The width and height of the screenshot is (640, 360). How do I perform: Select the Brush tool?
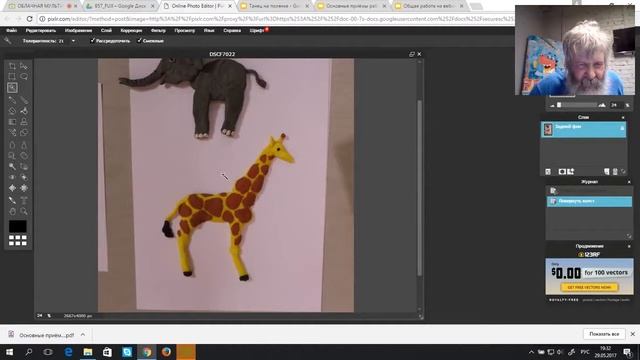[24, 100]
